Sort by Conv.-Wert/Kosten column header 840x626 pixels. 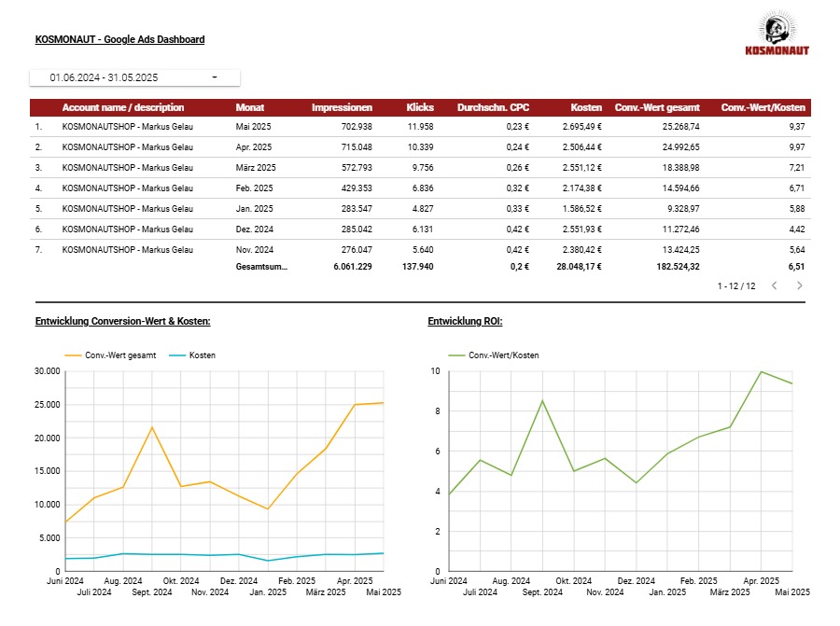pos(763,107)
